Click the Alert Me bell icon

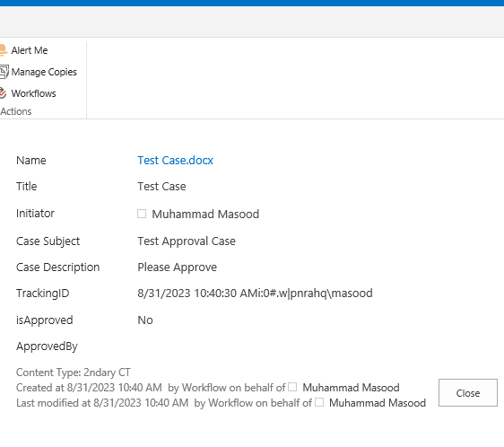(3, 50)
